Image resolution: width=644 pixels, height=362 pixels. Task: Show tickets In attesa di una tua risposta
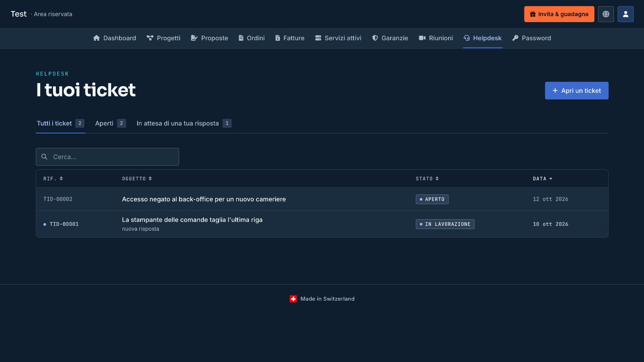[x=184, y=123]
